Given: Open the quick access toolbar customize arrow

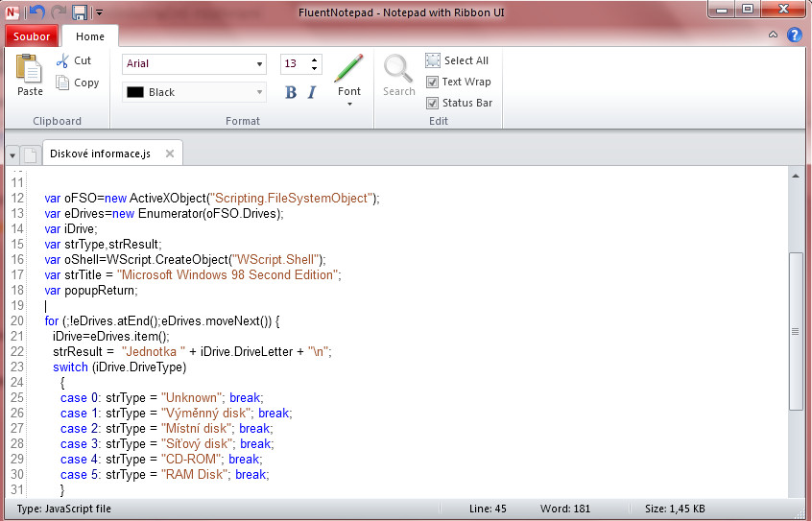Looking at the screenshot, I should coord(100,12).
